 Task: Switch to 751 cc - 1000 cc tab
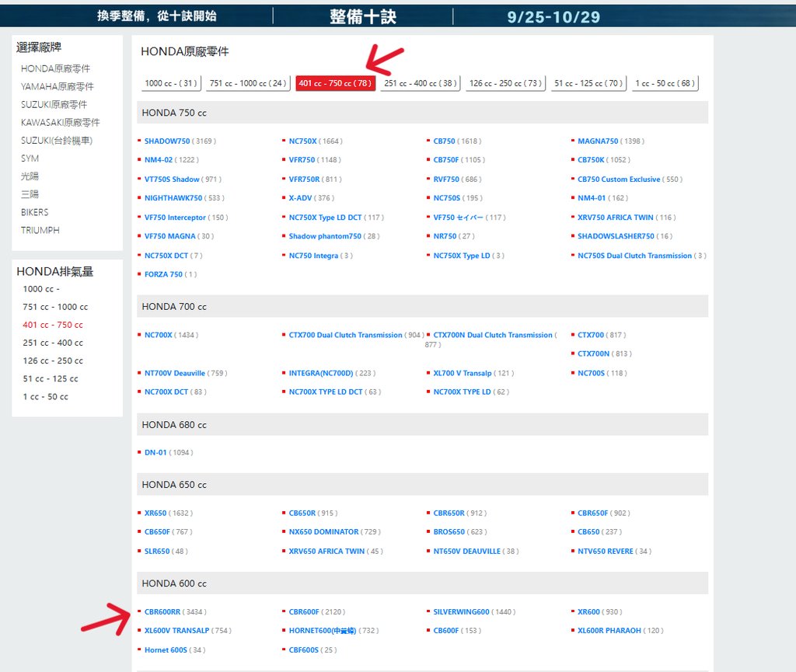click(248, 83)
